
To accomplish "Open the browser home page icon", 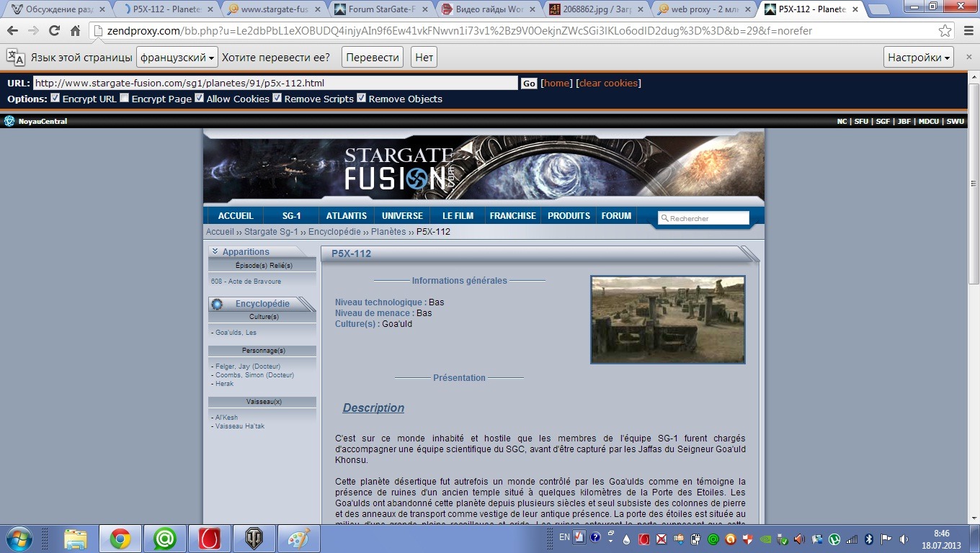I will point(75,31).
